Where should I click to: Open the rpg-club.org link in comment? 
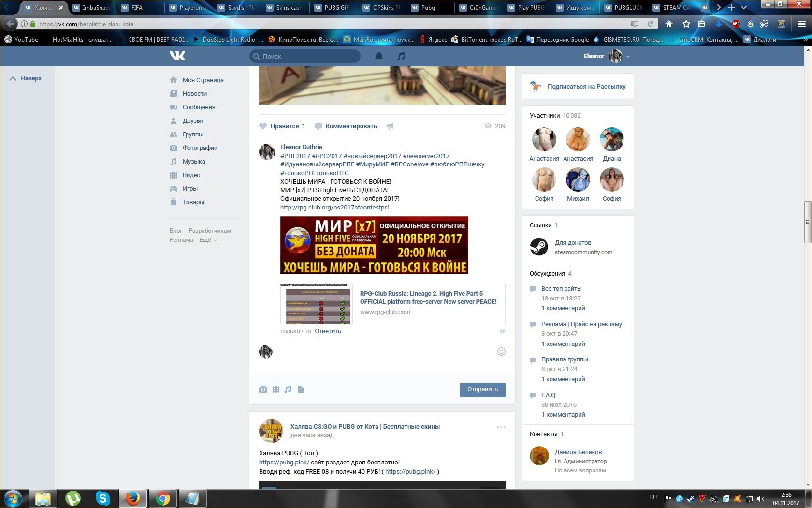tap(335, 208)
